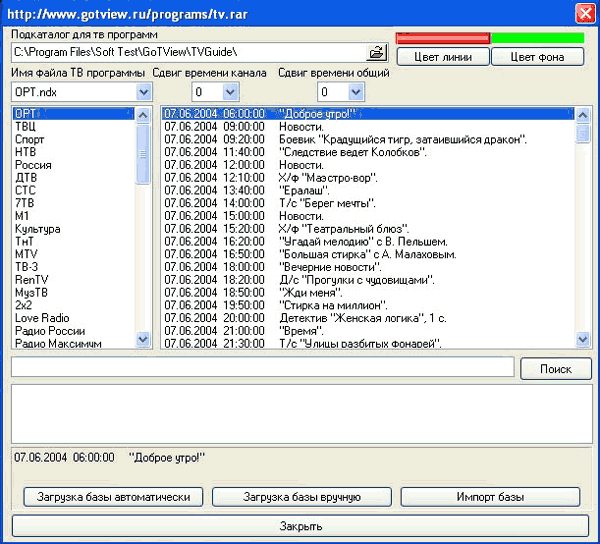The height and width of the screenshot is (544, 600).
Task: Select the Т/с "Берег мечты" row
Action: click(368, 203)
